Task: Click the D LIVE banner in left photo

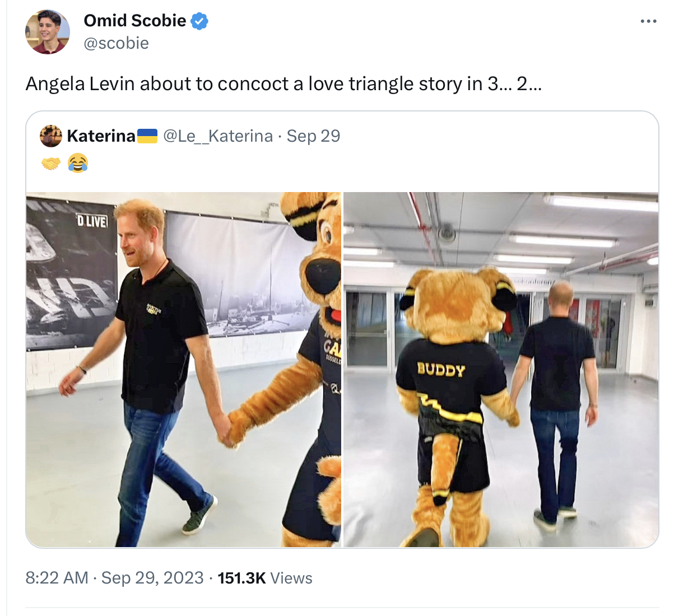Action: (x=92, y=221)
